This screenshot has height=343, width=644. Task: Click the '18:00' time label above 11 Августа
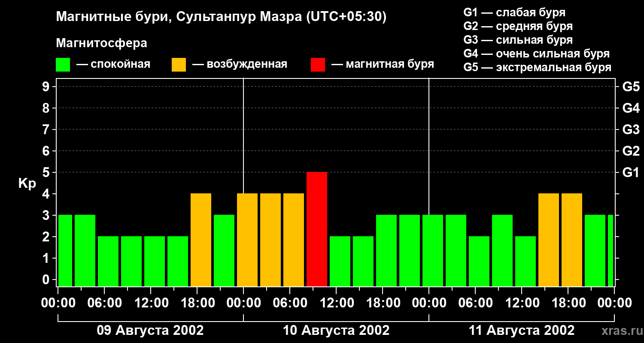pos(568,303)
